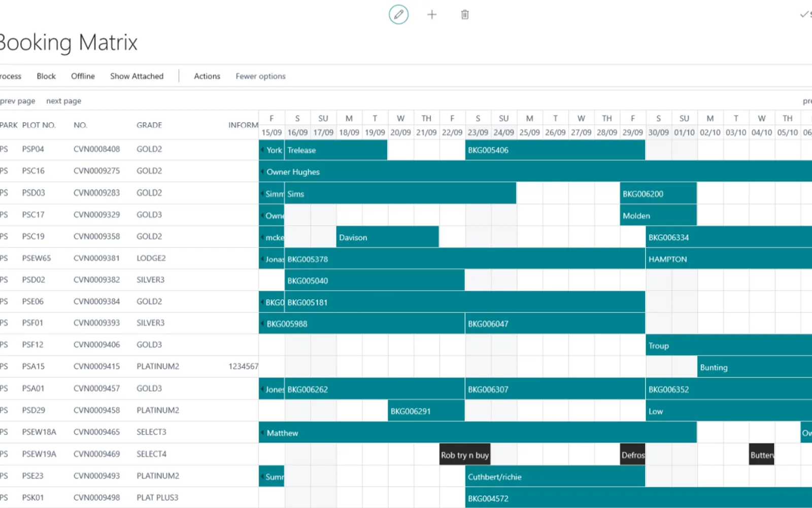Open booking BKG005378
This screenshot has height=508, width=812.
tap(465, 259)
